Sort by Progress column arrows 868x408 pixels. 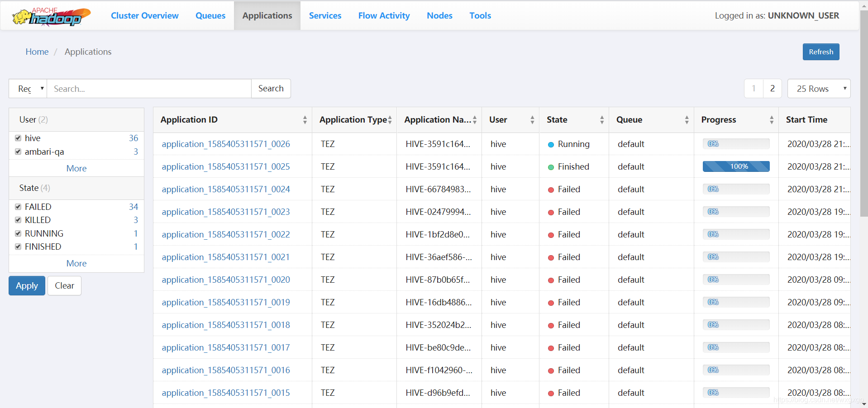point(772,120)
